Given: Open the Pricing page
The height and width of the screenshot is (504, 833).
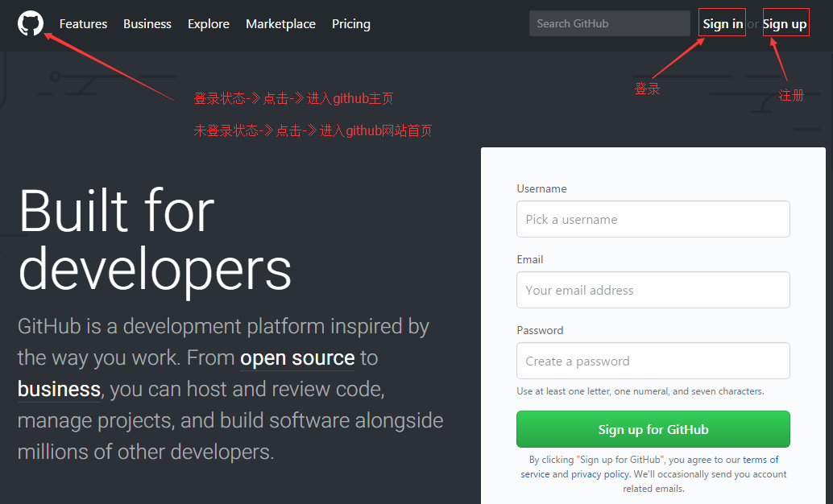Looking at the screenshot, I should pyautogui.click(x=351, y=24).
